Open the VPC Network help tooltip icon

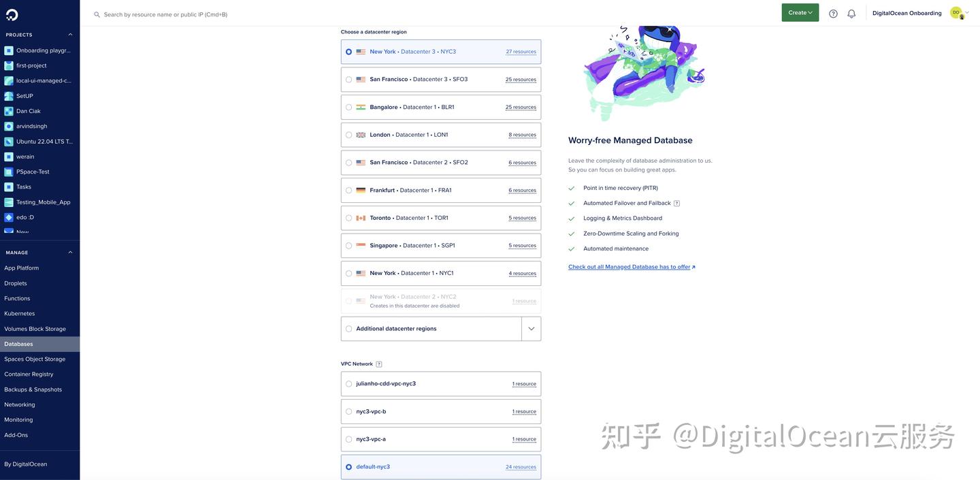point(377,362)
